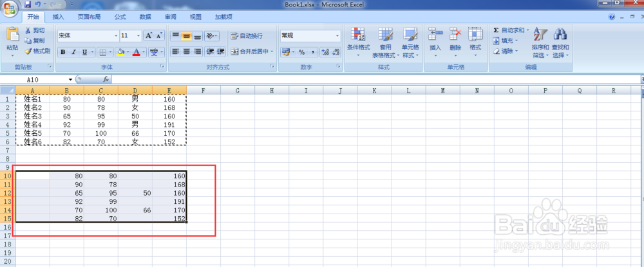
Task: Click Merge and Center (合并后居中)
Action: (x=249, y=51)
